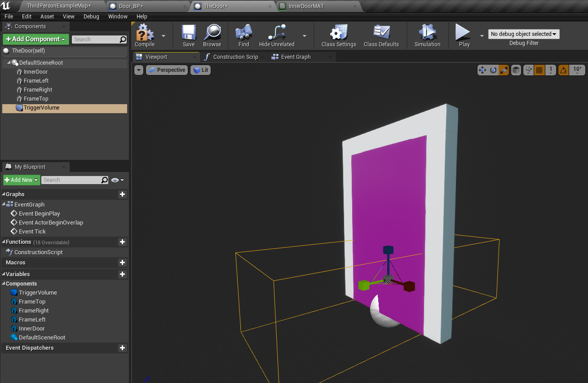Open the Lit view mode dropdown
This screenshot has width=588, height=383.
(x=200, y=70)
